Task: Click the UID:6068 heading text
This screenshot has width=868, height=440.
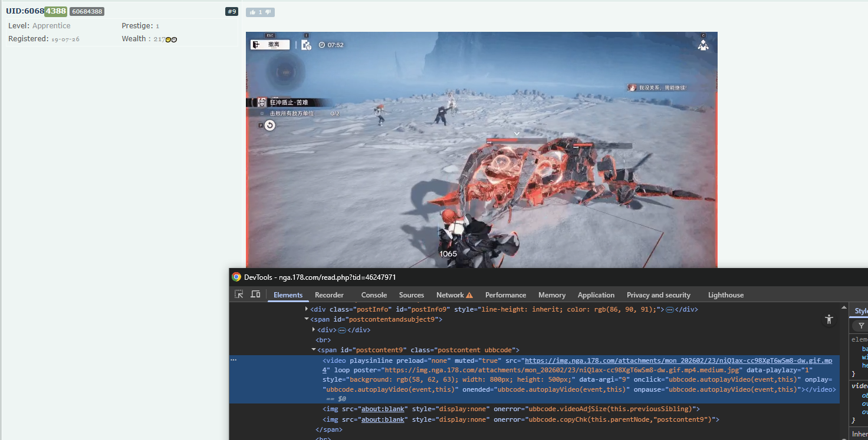Action: pyautogui.click(x=25, y=11)
